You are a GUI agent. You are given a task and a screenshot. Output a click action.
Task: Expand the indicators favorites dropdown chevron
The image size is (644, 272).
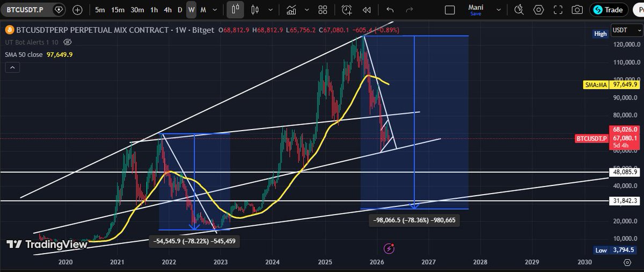[306, 10]
